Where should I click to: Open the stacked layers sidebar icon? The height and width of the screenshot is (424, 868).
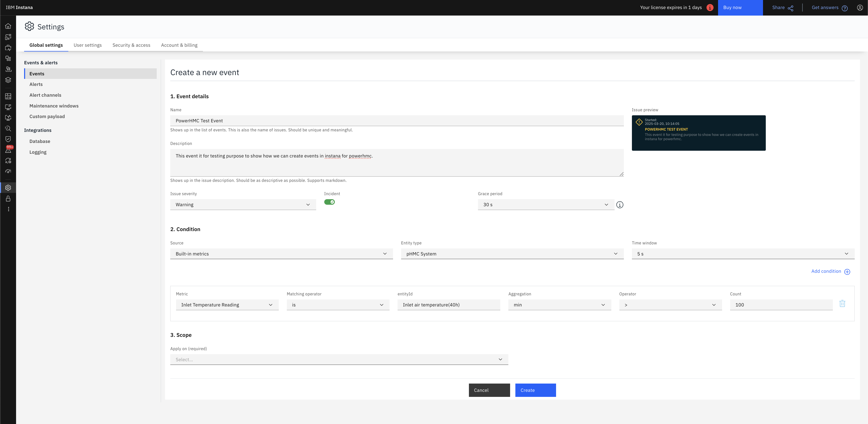click(8, 80)
